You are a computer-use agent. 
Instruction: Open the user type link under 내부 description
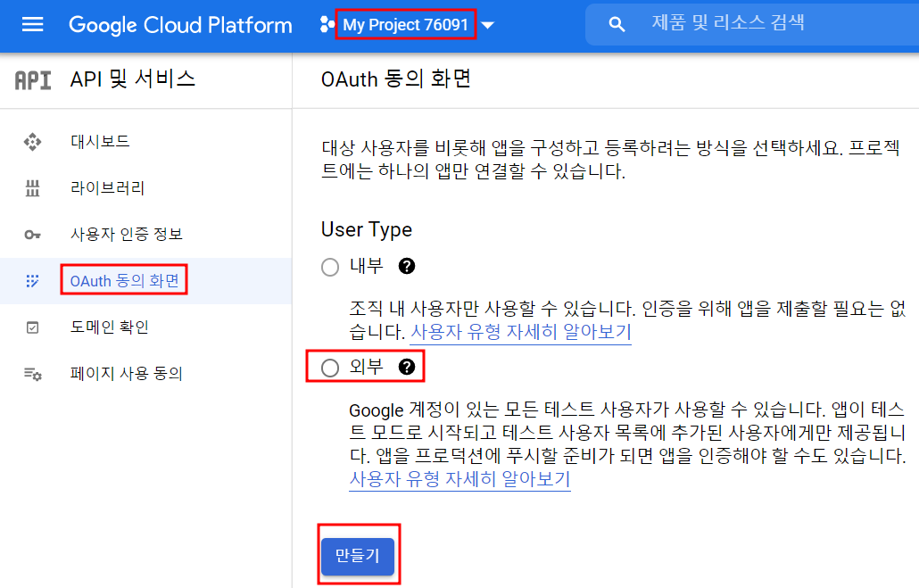coord(520,333)
